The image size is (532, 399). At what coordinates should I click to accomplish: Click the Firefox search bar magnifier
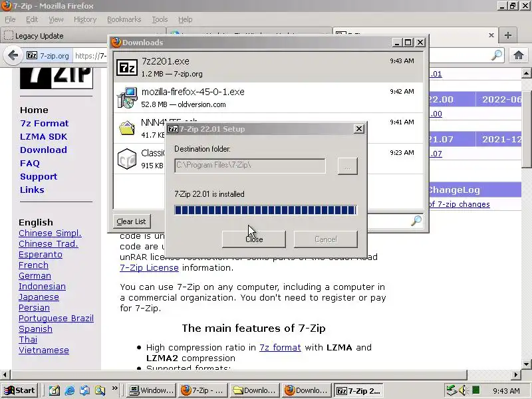[x=497, y=55]
